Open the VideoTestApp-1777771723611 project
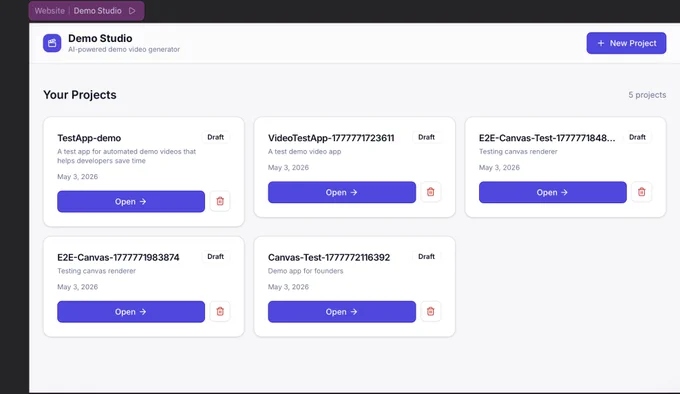Image resolution: width=680 pixels, height=394 pixels. click(342, 192)
